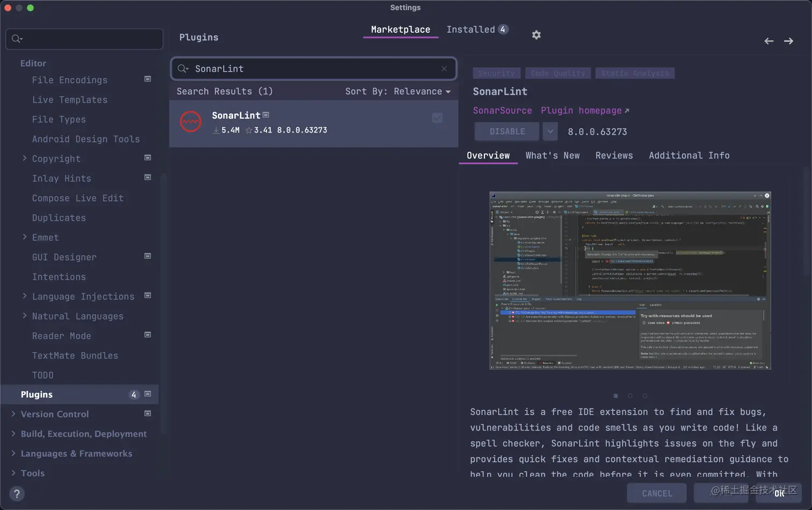This screenshot has width=812, height=510.
Task: Expand the Copyright tree node
Action: tap(24, 158)
